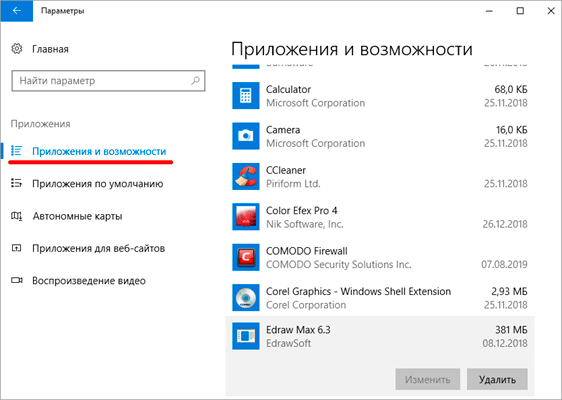Click the Edraw Max 6.3 icon
The width and height of the screenshot is (562, 400).
246,336
